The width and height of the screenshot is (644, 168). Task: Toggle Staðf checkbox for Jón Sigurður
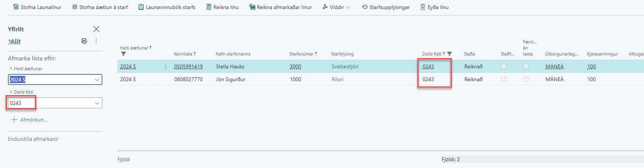(x=503, y=79)
